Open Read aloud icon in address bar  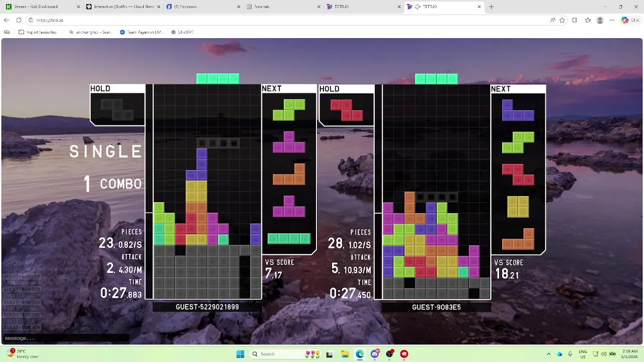pyautogui.click(x=552, y=20)
